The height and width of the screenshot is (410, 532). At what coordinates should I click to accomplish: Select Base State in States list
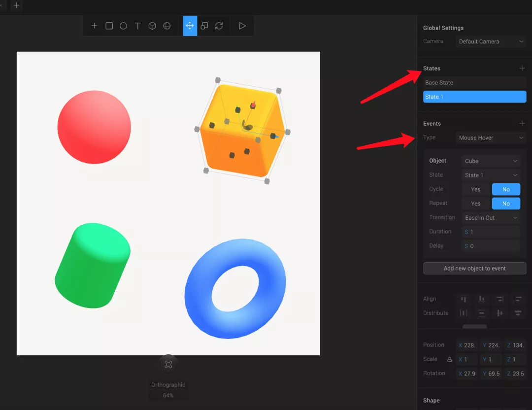pyautogui.click(x=474, y=83)
